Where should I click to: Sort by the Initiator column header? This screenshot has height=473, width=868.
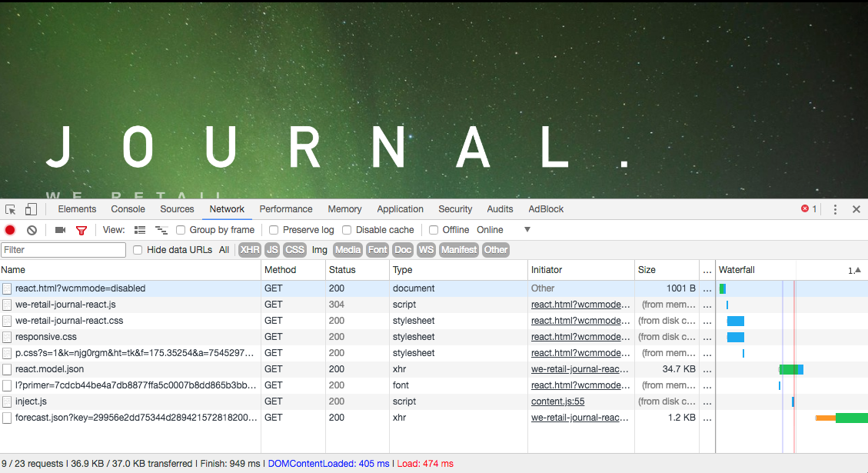[581, 270]
